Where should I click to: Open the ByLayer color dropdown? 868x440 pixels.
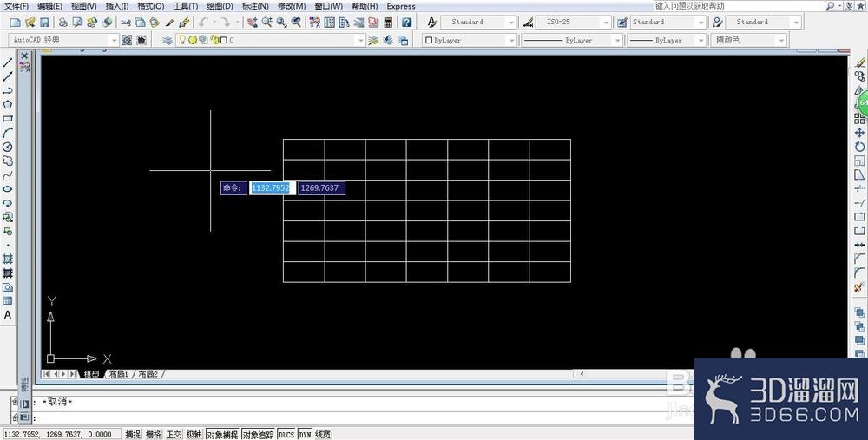coord(470,41)
